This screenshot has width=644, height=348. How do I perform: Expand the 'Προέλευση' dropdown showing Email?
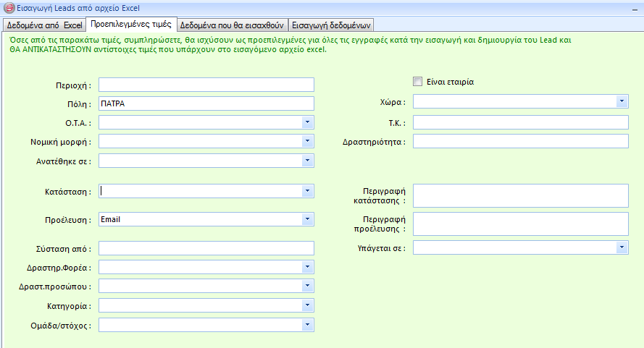[307, 218]
